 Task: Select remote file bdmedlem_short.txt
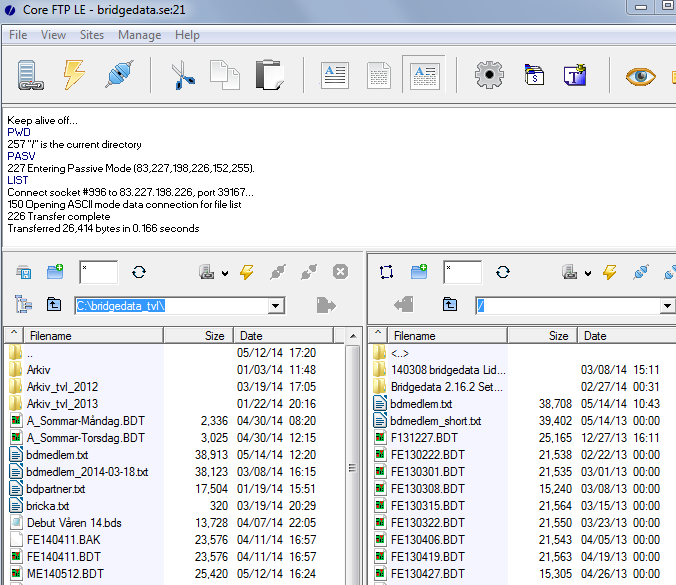(x=435, y=421)
